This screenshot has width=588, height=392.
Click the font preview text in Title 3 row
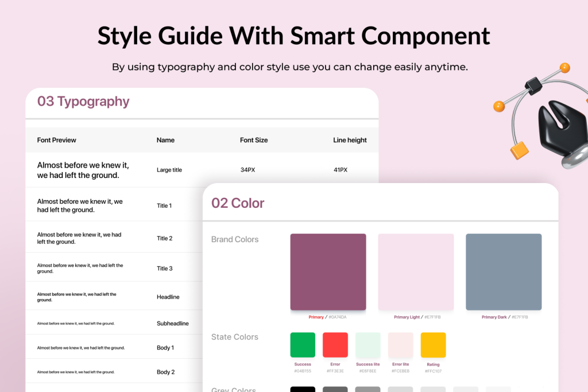pos(80,269)
